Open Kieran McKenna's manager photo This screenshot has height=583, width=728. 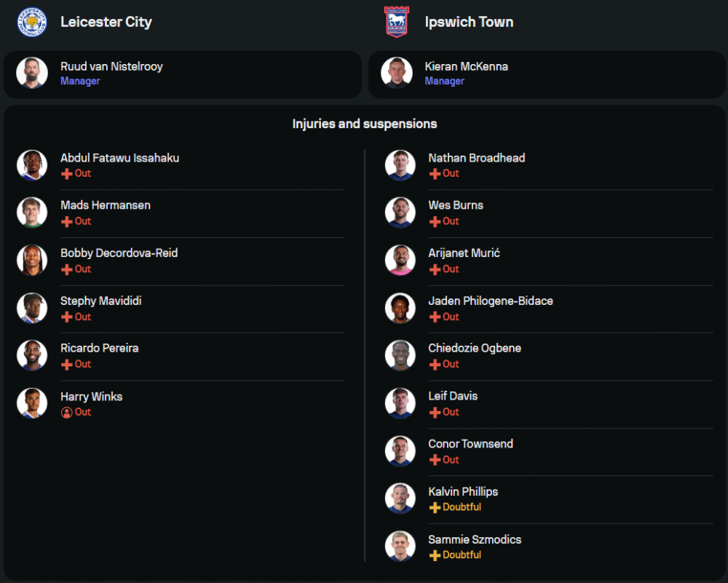[396, 74]
